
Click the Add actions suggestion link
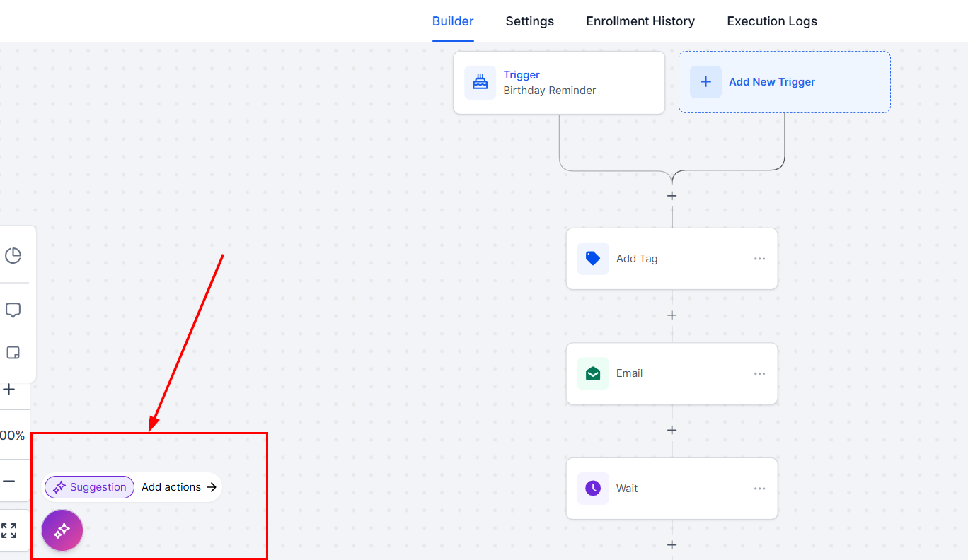click(x=178, y=487)
